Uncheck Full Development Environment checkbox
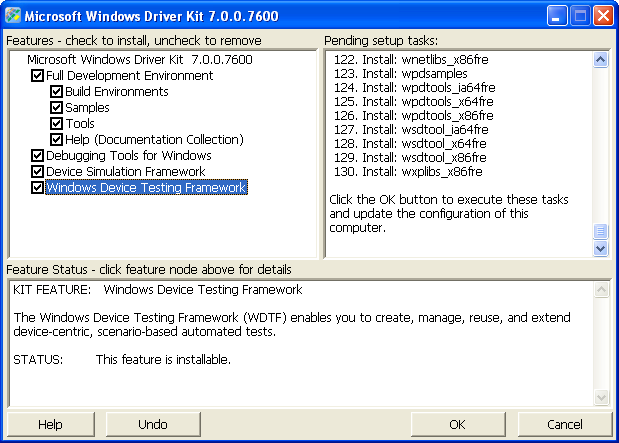The image size is (619, 443). (37, 75)
